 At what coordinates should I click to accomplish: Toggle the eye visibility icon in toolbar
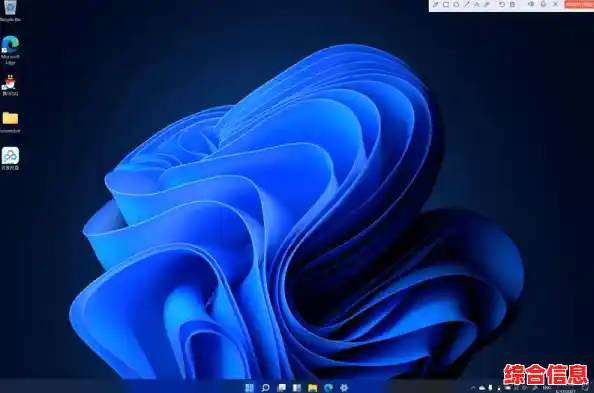(531, 5)
